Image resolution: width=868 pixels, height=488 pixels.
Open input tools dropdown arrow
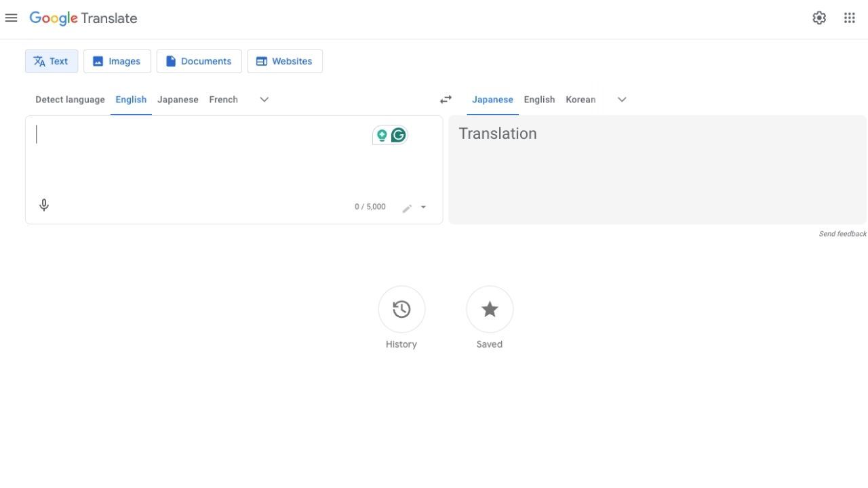[423, 207]
